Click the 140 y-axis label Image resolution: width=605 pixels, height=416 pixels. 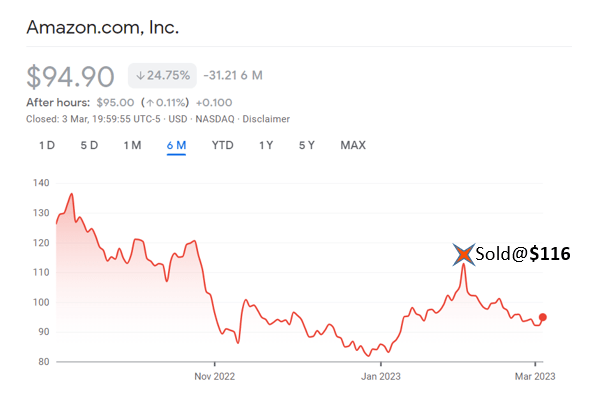click(x=40, y=183)
